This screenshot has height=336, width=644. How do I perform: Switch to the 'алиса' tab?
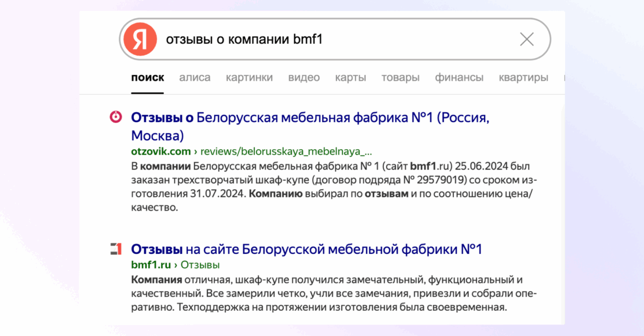194,77
